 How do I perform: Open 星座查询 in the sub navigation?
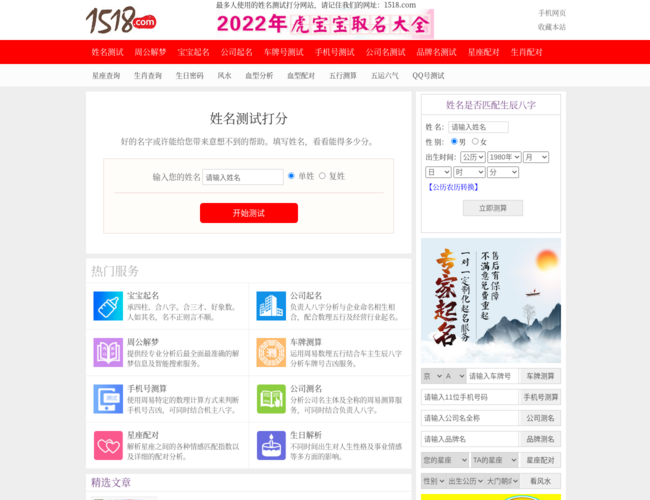[x=106, y=75]
